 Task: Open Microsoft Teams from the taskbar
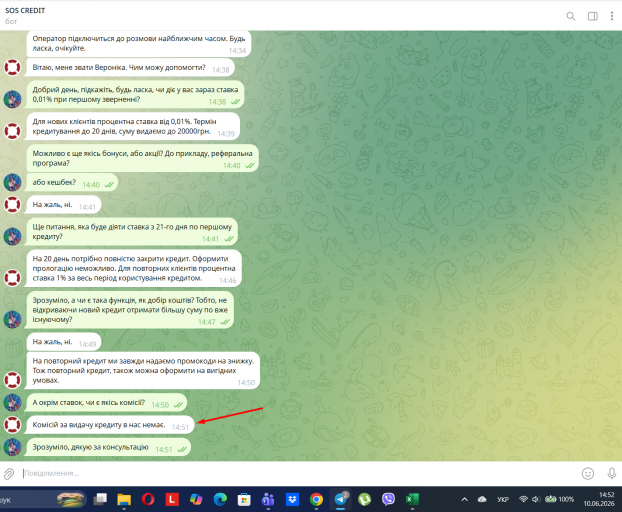click(x=268, y=499)
